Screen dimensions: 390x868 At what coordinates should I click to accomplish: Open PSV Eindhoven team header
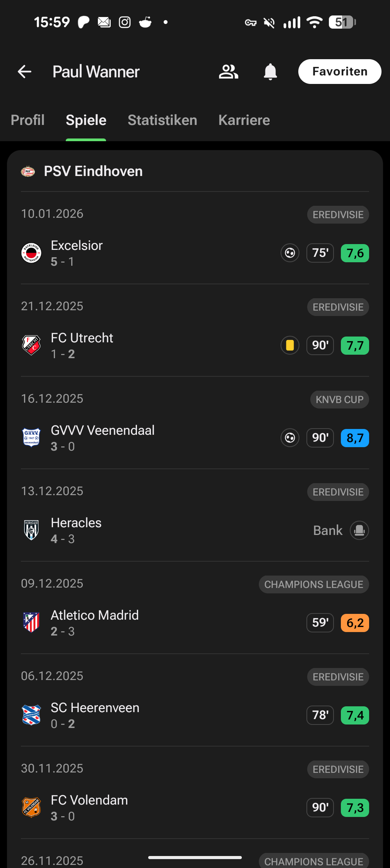pos(93,171)
